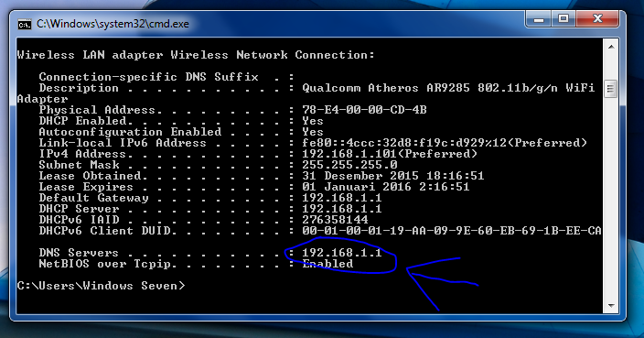This screenshot has height=338, width=644.
Task: Click the Lease Obtained date text
Action: (x=393, y=176)
